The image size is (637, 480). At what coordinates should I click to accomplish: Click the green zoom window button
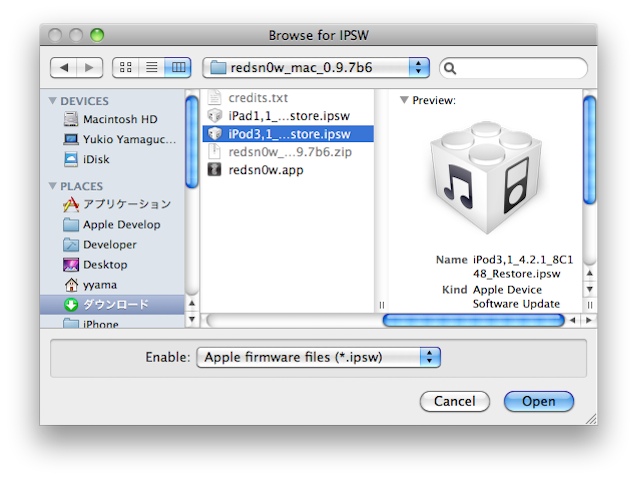click(x=97, y=35)
